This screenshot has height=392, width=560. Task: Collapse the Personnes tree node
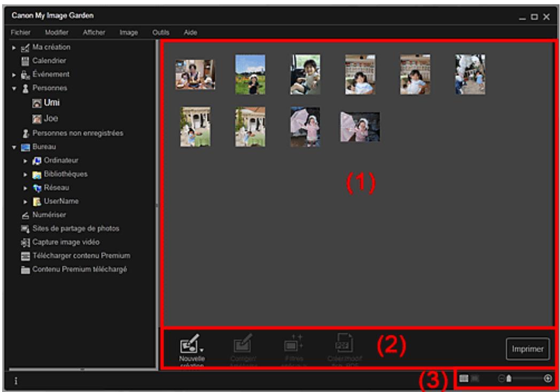click(x=14, y=87)
